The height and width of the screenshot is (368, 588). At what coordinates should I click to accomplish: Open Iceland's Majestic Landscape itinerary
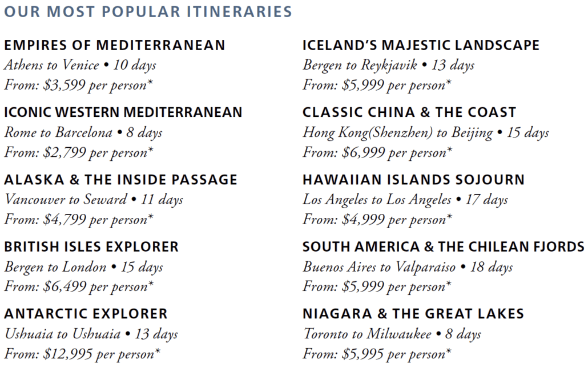[x=421, y=46]
